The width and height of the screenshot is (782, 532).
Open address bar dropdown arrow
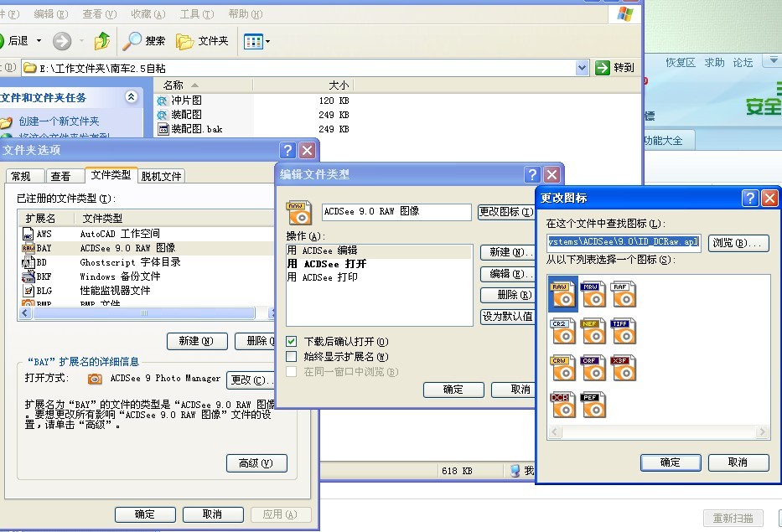[x=582, y=68]
